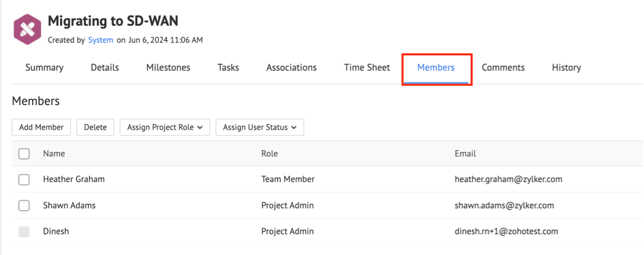This screenshot has height=255, width=644.
Task: Click heather.graham@zylker.com email cell
Action: click(508, 179)
